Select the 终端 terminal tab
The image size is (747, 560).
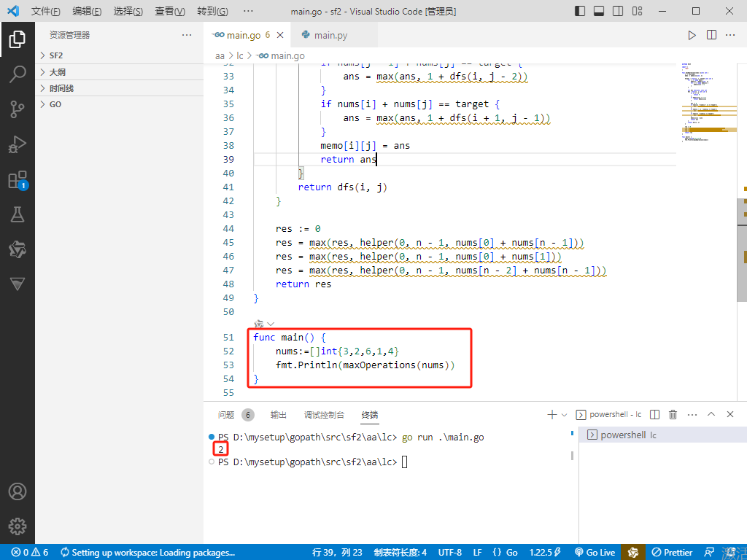click(x=370, y=415)
